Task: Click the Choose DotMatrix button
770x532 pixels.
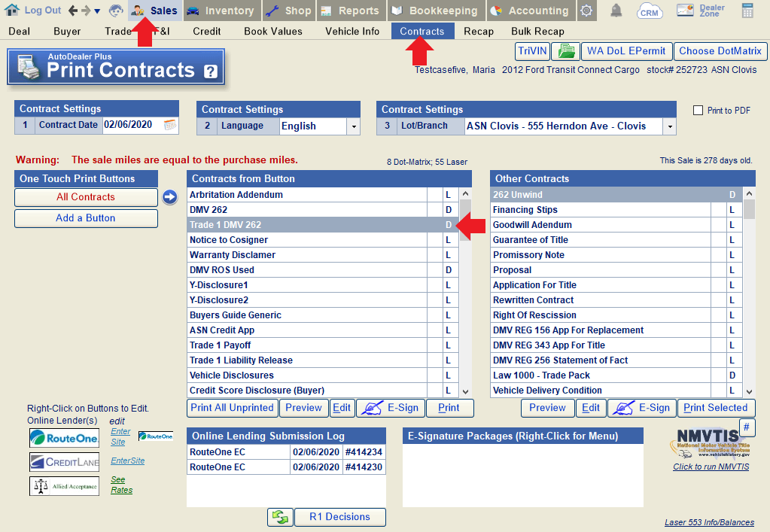Action: [x=720, y=51]
